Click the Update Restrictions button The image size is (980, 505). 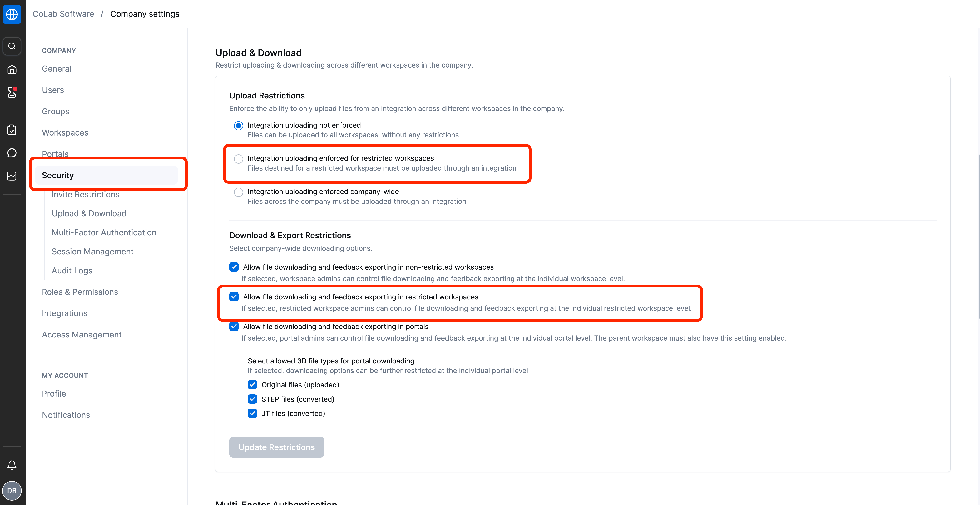pyautogui.click(x=277, y=447)
